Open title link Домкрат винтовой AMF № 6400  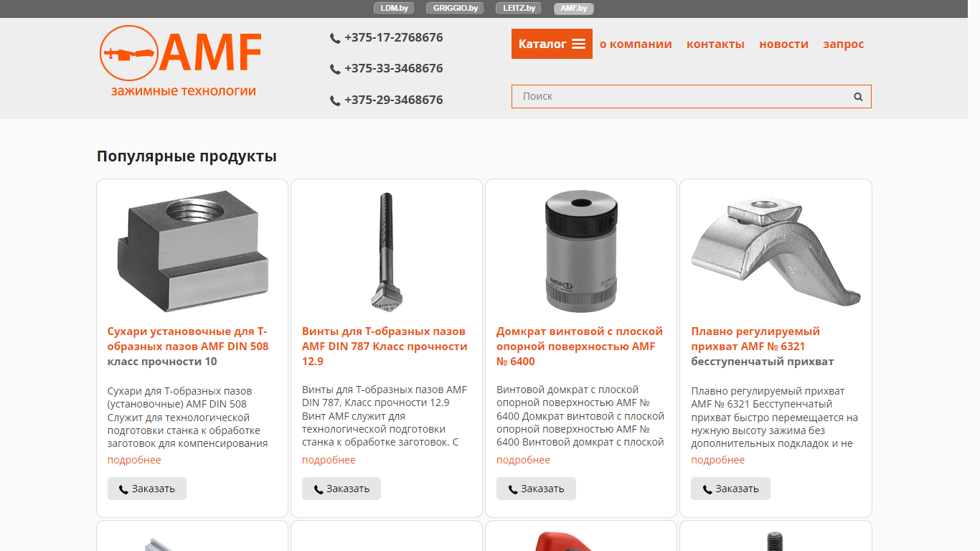click(x=580, y=347)
